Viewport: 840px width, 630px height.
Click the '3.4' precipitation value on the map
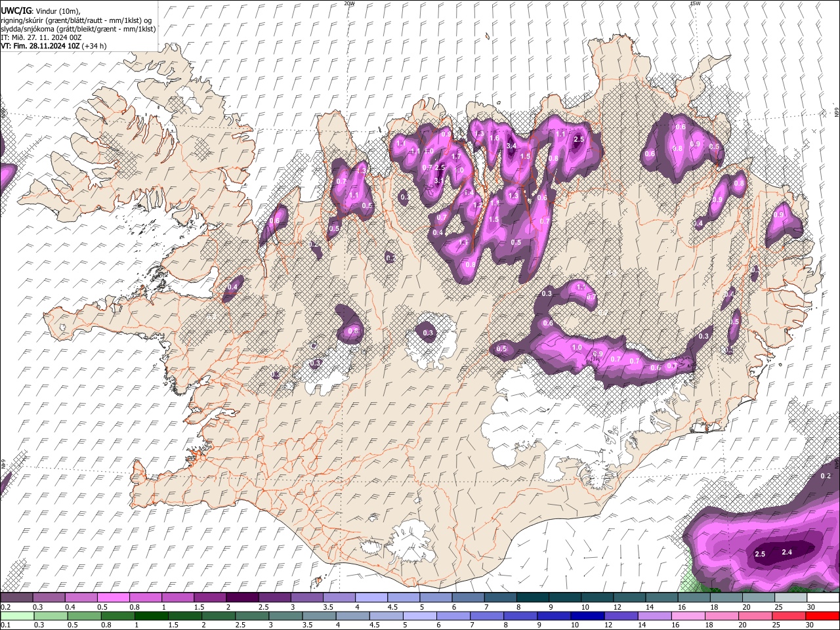pos(513,145)
